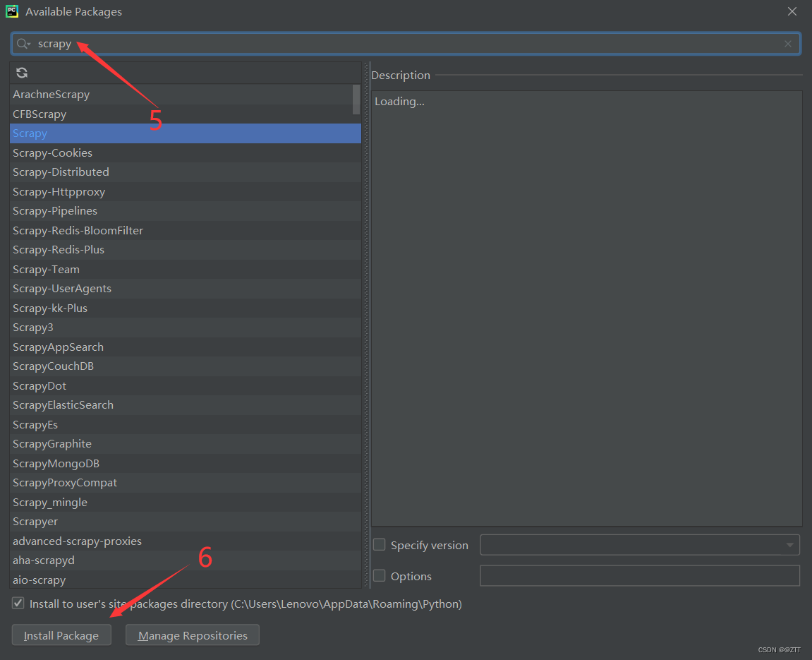Select the ScrapyGraphite package

pyautogui.click(x=186, y=444)
